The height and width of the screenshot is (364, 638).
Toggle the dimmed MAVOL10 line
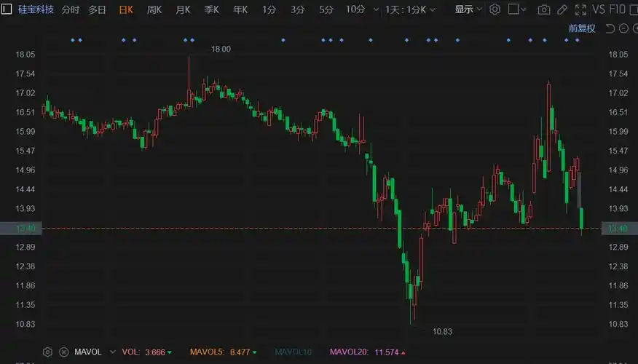click(x=294, y=352)
